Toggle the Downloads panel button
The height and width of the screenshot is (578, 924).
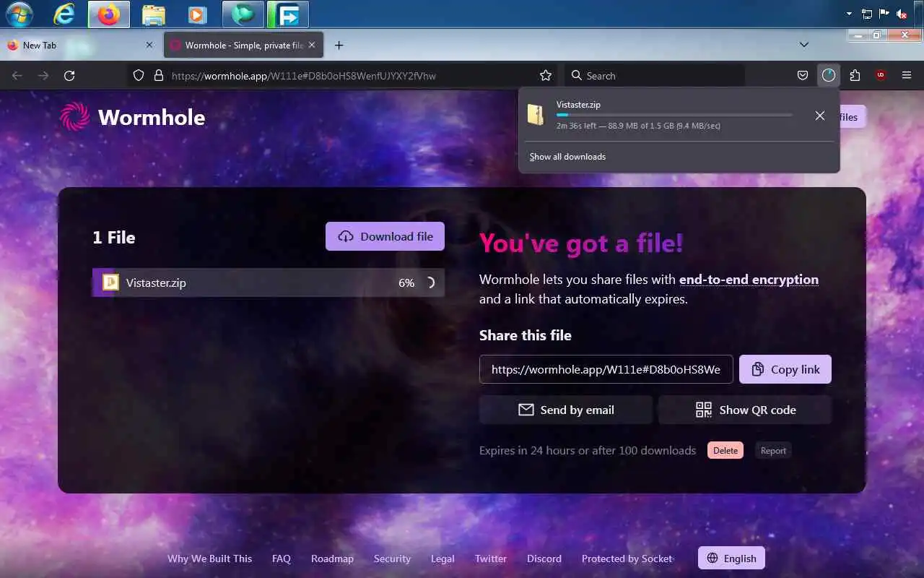829,75
